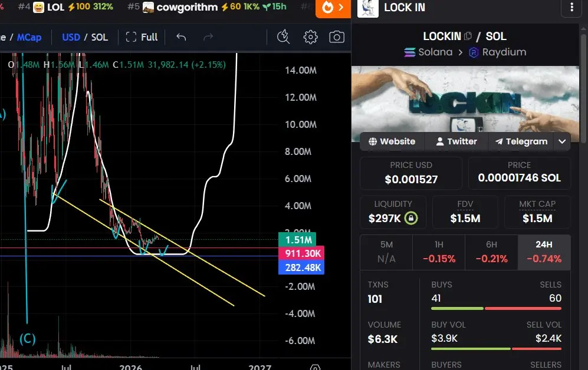Image resolution: width=588 pixels, height=370 pixels.
Task: Switch chart currency to USD
Action: 71,37
